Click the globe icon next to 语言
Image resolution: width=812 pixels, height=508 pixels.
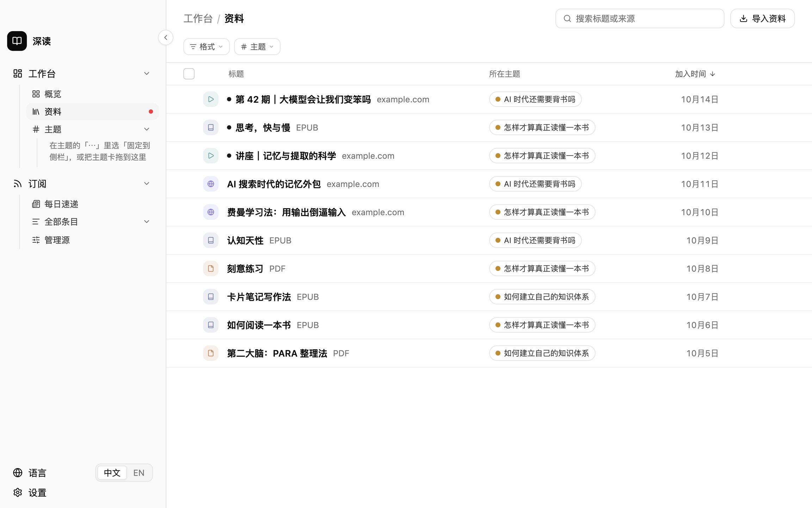point(18,473)
